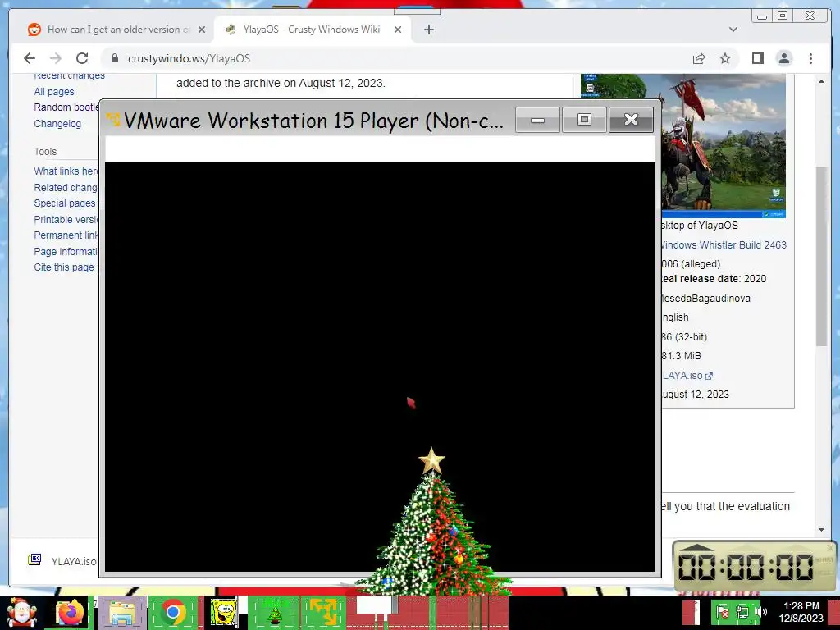Bookmark this page with the star icon
The width and height of the screenshot is (840, 630).
[x=725, y=58]
